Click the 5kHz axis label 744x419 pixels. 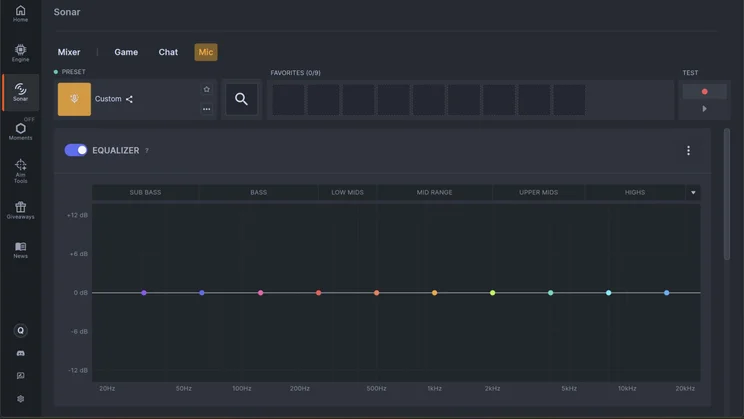[569, 388]
